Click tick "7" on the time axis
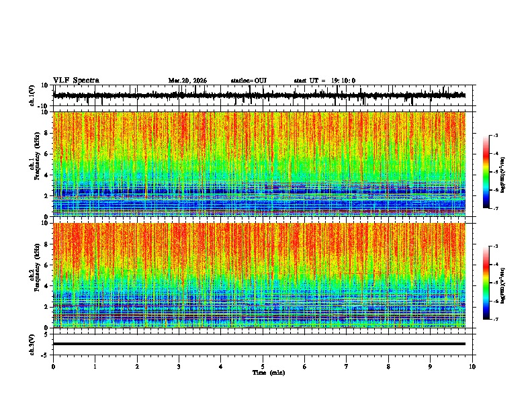 pyautogui.click(x=347, y=366)
